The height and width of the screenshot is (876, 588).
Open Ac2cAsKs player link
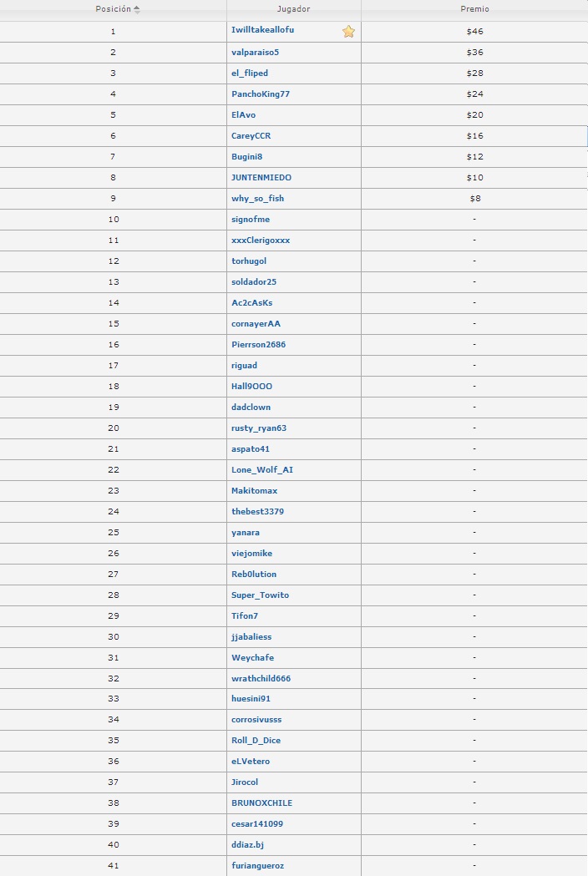(x=251, y=302)
